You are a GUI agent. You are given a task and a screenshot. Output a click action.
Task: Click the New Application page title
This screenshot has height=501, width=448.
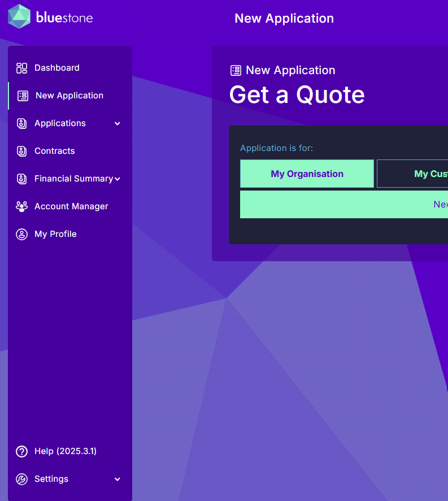(x=284, y=19)
